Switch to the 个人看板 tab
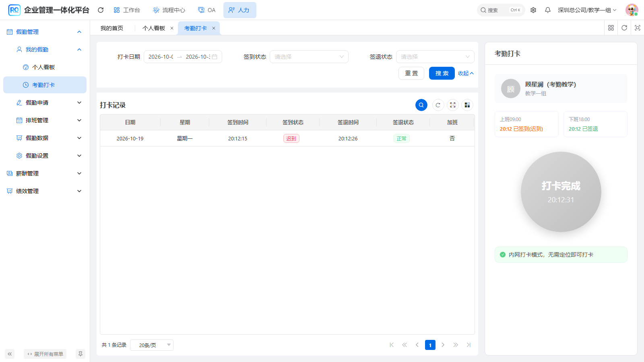The height and width of the screenshot is (362, 644). point(154,28)
